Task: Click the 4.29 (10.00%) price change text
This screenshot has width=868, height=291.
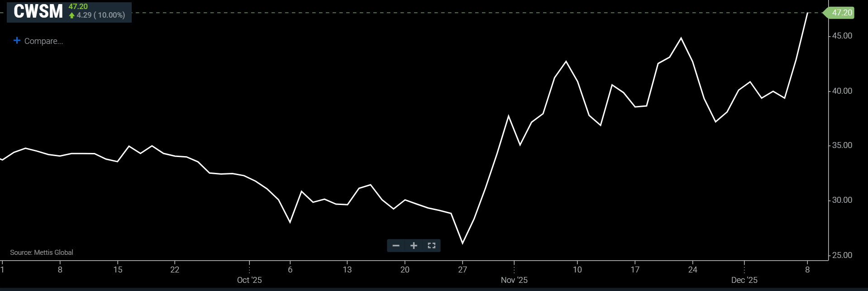Action: tap(100, 15)
